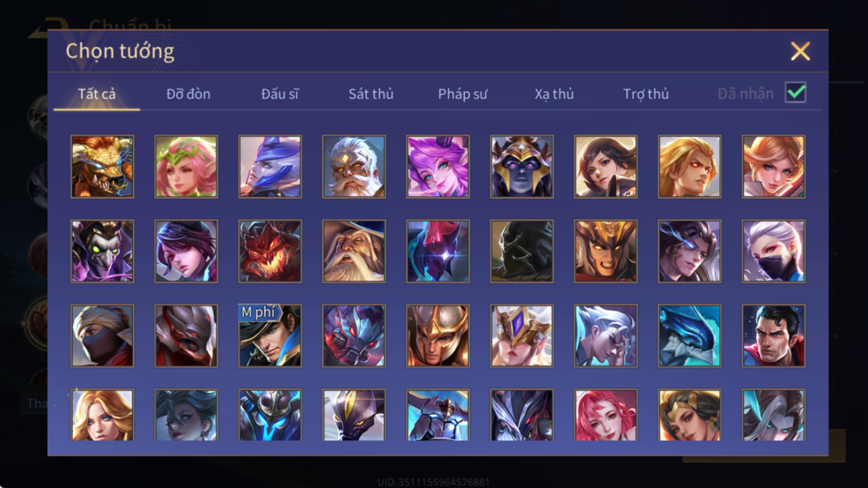The image size is (868, 488).
Task: Select the blue shark creature hero
Action: tap(690, 336)
